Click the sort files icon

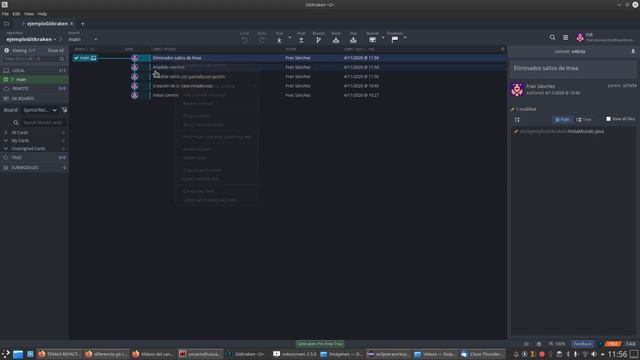(x=517, y=120)
